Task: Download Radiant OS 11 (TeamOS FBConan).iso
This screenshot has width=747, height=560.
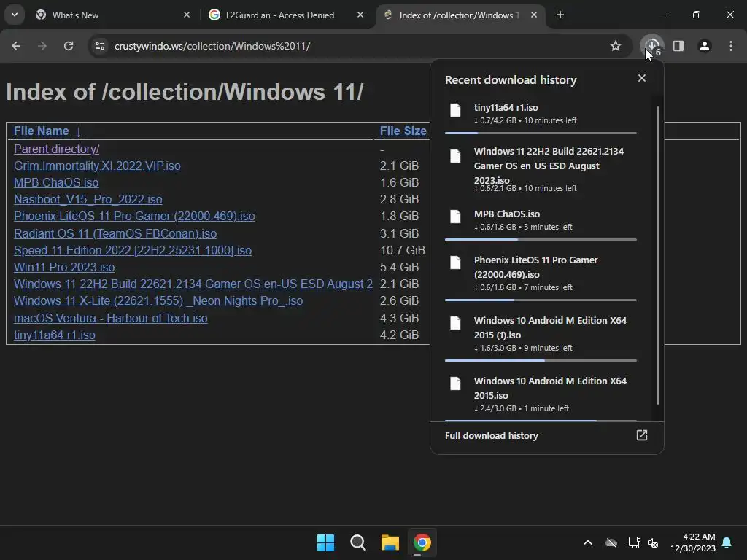Action: [x=115, y=233]
